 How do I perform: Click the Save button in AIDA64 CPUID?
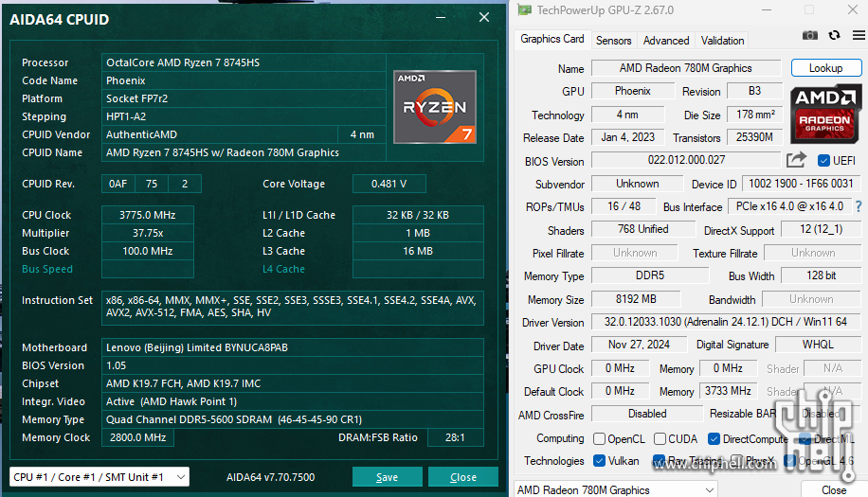[x=387, y=476]
